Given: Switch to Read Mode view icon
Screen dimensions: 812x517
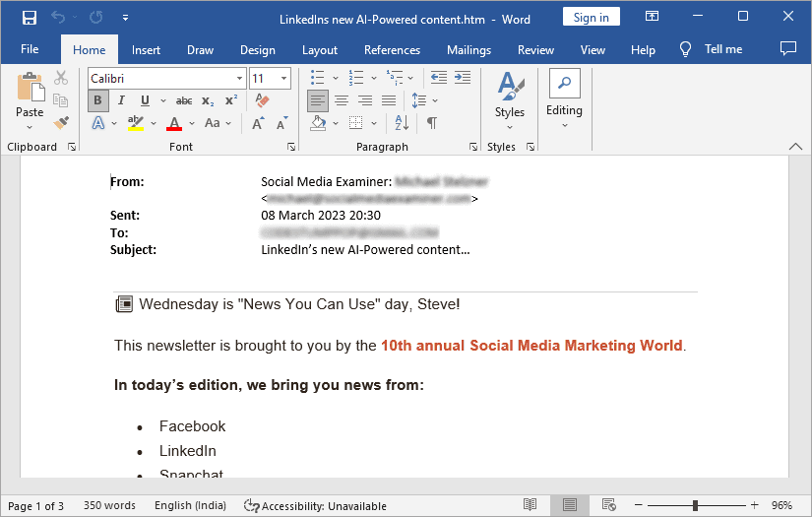Looking at the screenshot, I should click(530, 504).
